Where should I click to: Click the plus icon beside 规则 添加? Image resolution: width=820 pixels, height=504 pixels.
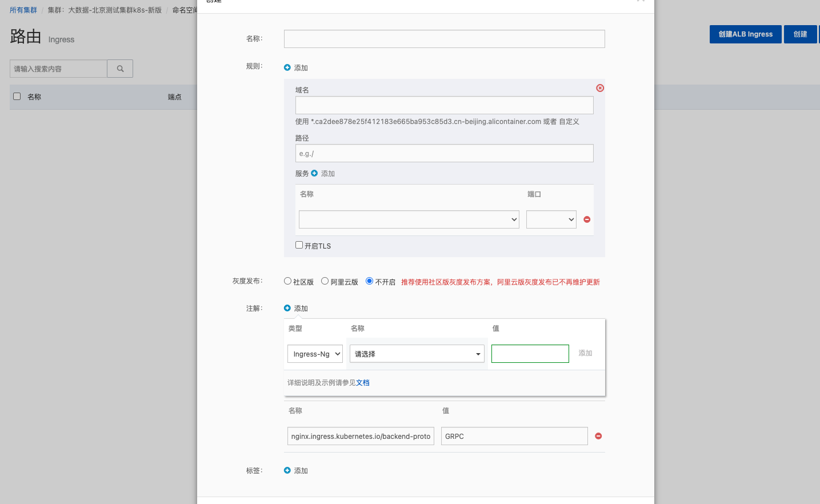click(x=287, y=67)
